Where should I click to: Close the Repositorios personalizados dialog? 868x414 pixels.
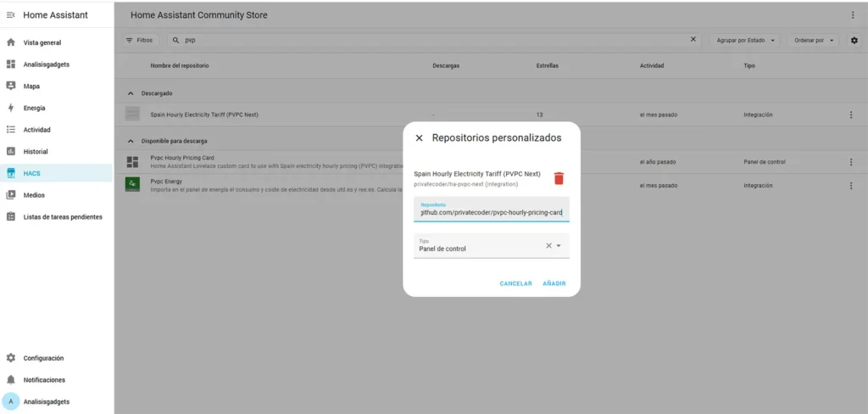(x=419, y=138)
